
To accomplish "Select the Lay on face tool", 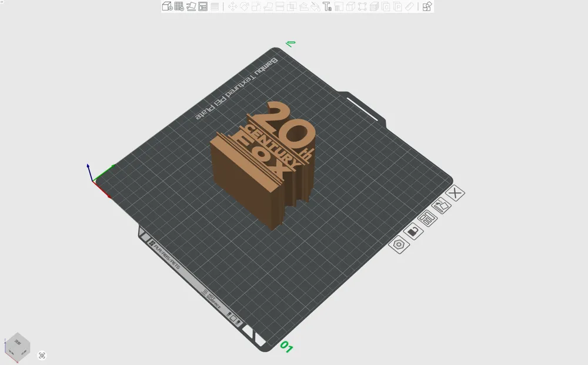I will tap(268, 6).
